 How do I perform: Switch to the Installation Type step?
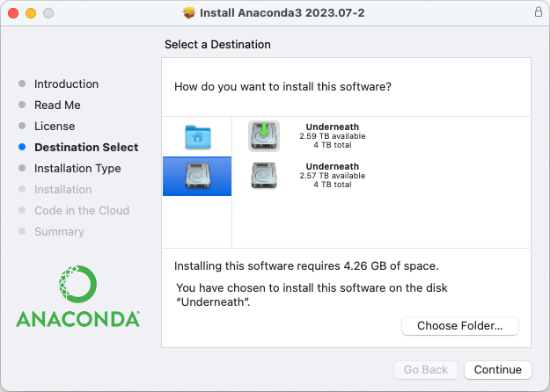pos(77,169)
